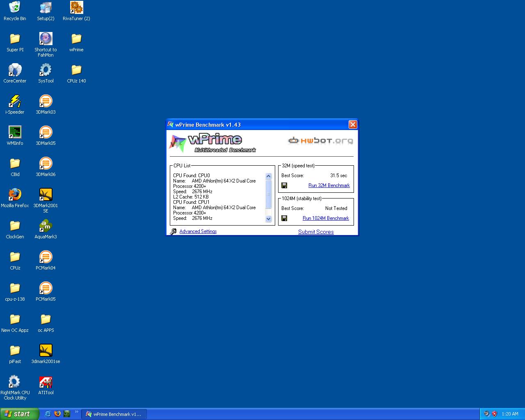The height and width of the screenshot is (420, 525).
Task: Click the 'Not Tested' score value
Action: click(x=336, y=208)
